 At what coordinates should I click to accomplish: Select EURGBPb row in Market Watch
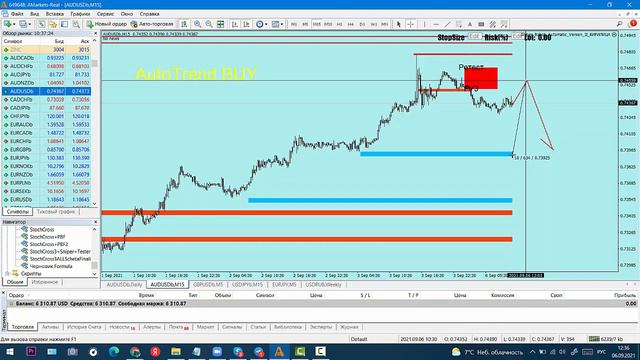coord(47,149)
